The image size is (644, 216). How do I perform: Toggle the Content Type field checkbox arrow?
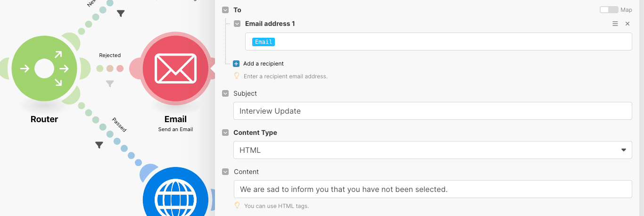(225, 133)
